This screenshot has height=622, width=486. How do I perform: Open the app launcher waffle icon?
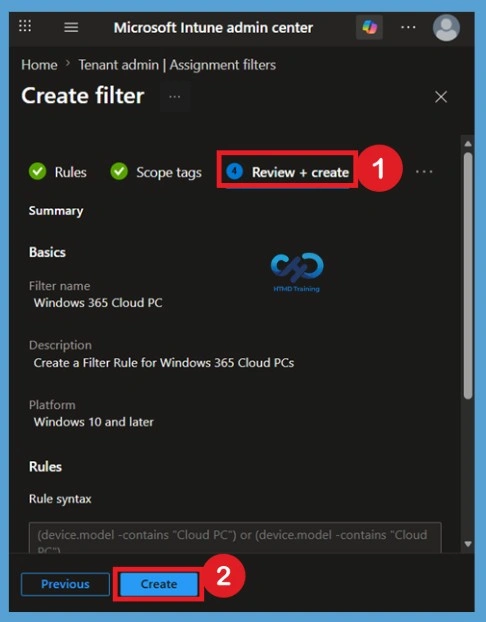pyautogui.click(x=25, y=26)
